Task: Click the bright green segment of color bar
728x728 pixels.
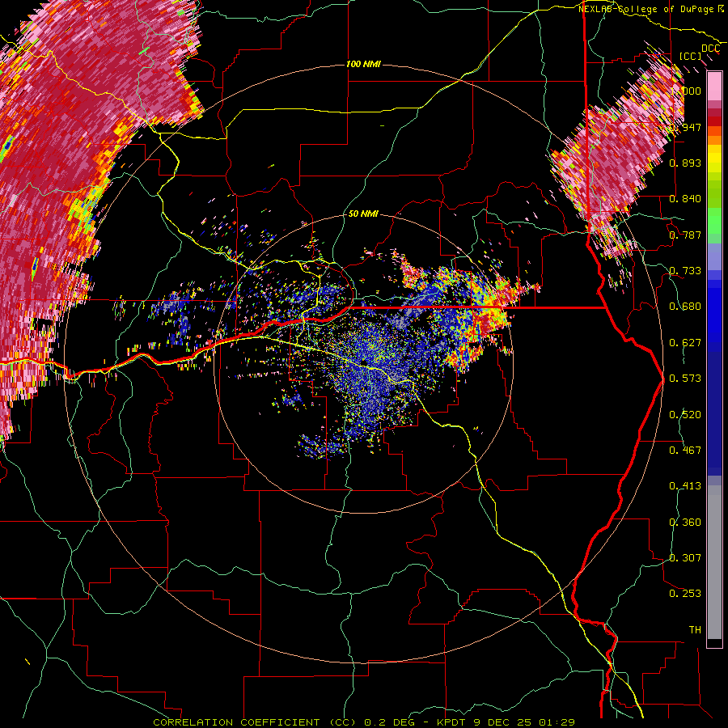Action: pyautogui.click(x=714, y=220)
